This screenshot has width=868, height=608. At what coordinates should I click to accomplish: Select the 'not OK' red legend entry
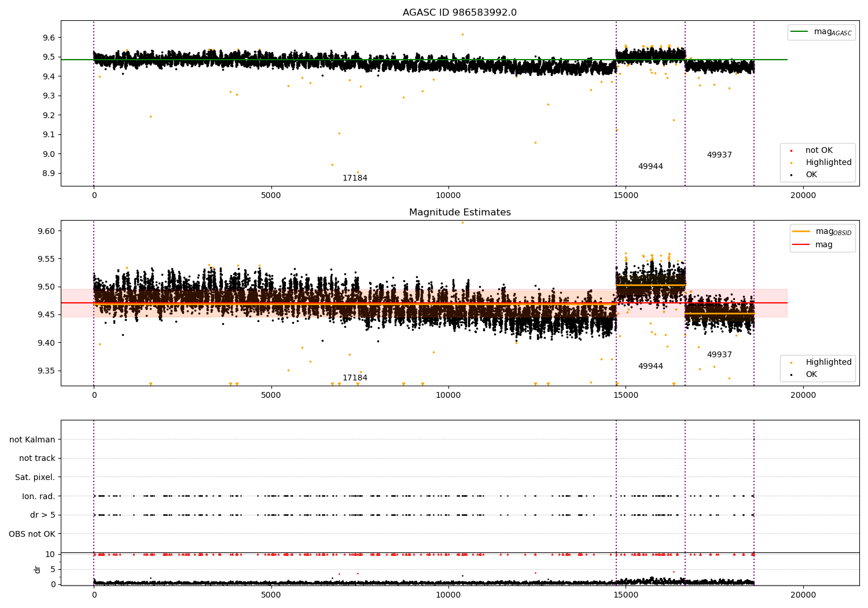coord(812,151)
